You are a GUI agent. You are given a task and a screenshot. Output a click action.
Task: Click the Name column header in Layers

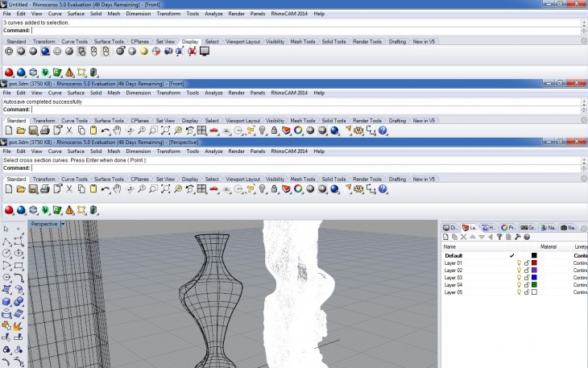(450, 246)
